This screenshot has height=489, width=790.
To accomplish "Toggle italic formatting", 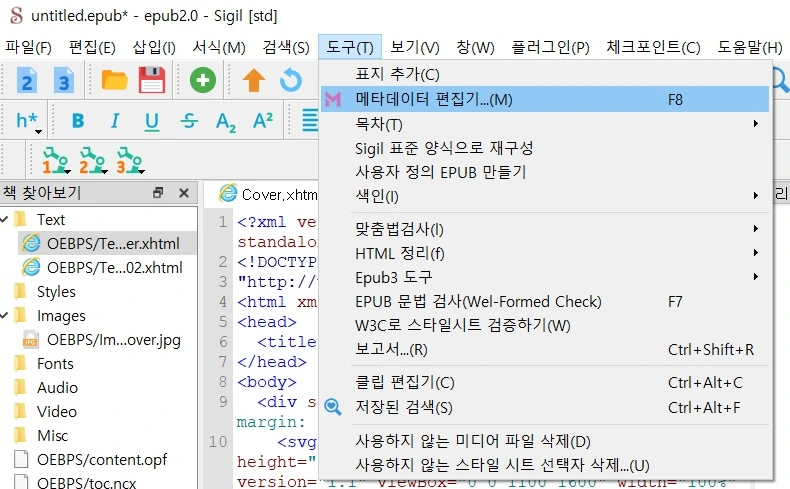I will 115,121.
